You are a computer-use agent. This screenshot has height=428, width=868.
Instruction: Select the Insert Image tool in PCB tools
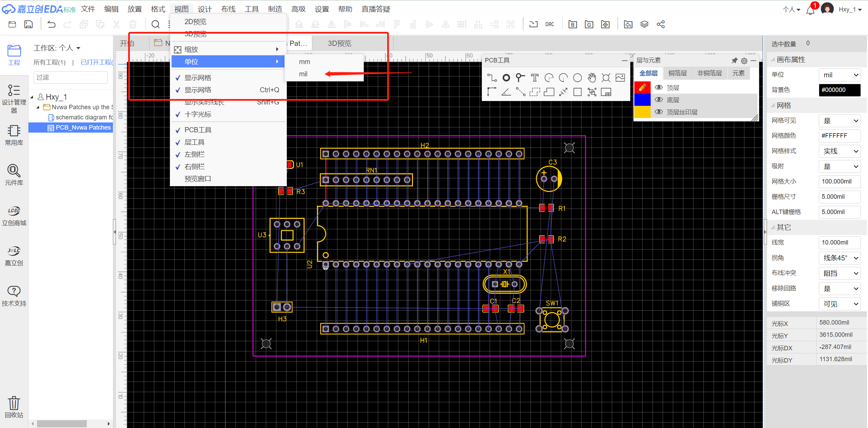click(620, 78)
